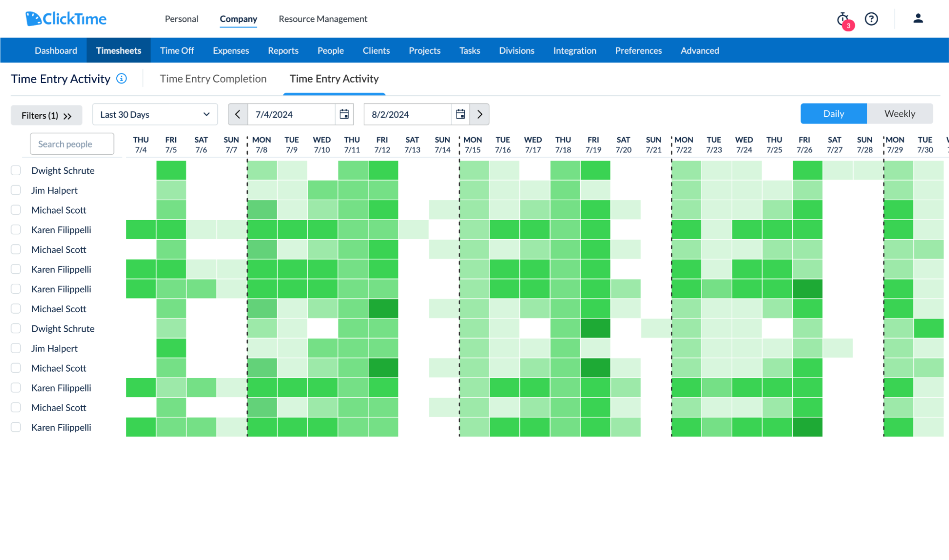Click the FRI 7/19 column header
The image size is (949, 560).
(593, 145)
